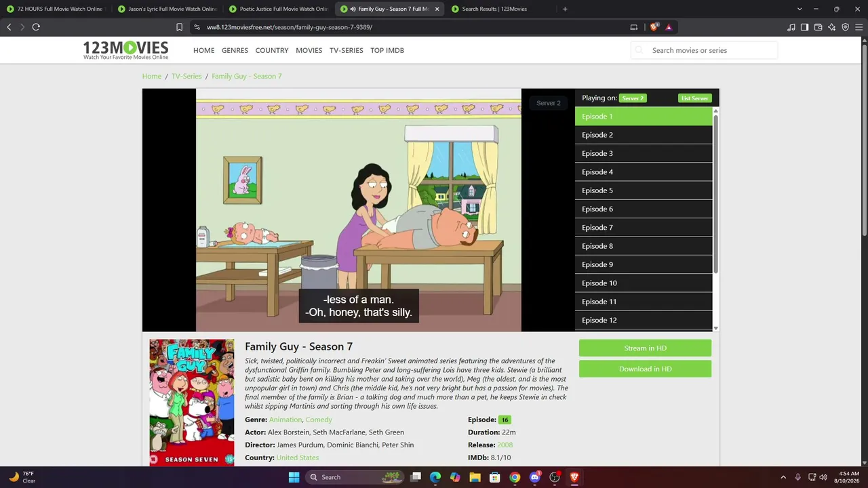Open the Windows Start menu
Image resolution: width=868 pixels, height=488 pixels.
click(294, 477)
